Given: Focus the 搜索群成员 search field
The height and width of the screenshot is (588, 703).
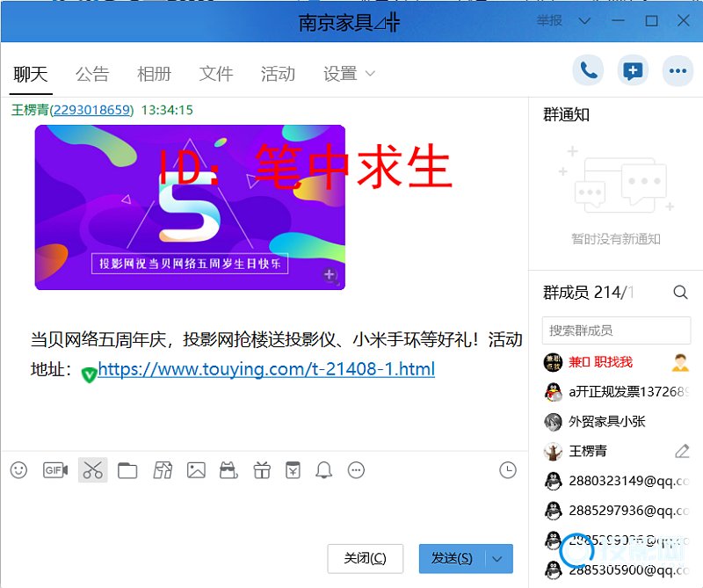Looking at the screenshot, I should (x=617, y=330).
